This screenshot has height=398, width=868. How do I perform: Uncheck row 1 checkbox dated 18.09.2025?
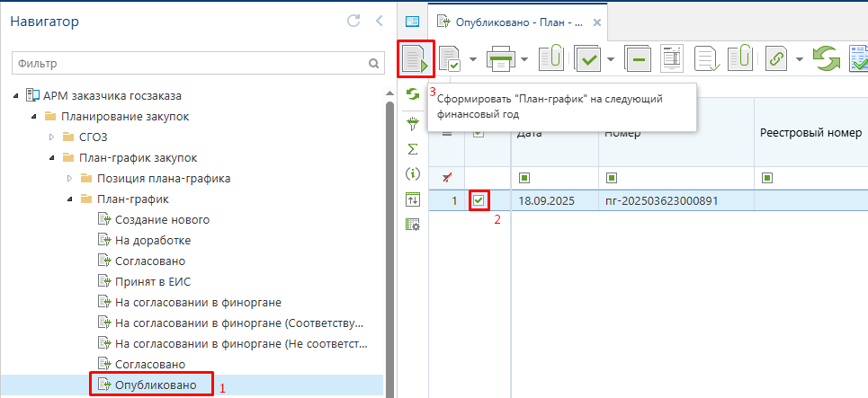(x=479, y=200)
